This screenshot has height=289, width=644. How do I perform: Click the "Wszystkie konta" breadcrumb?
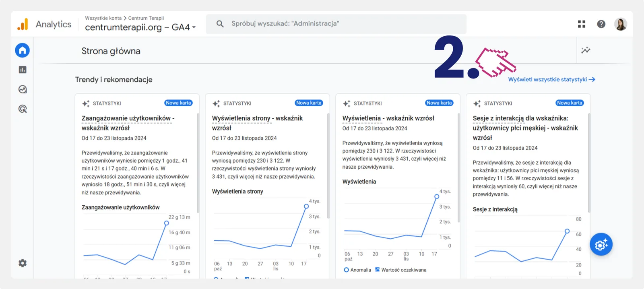pyautogui.click(x=103, y=18)
